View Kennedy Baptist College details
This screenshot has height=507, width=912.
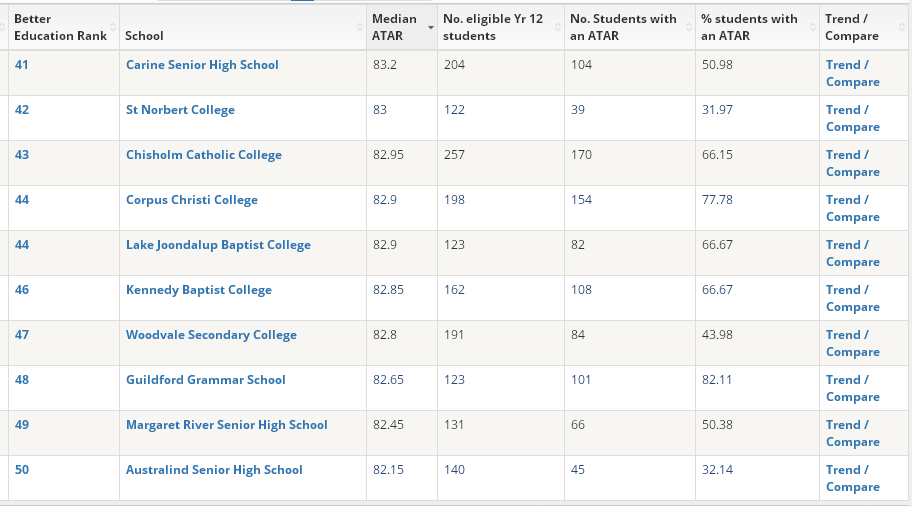coord(199,290)
